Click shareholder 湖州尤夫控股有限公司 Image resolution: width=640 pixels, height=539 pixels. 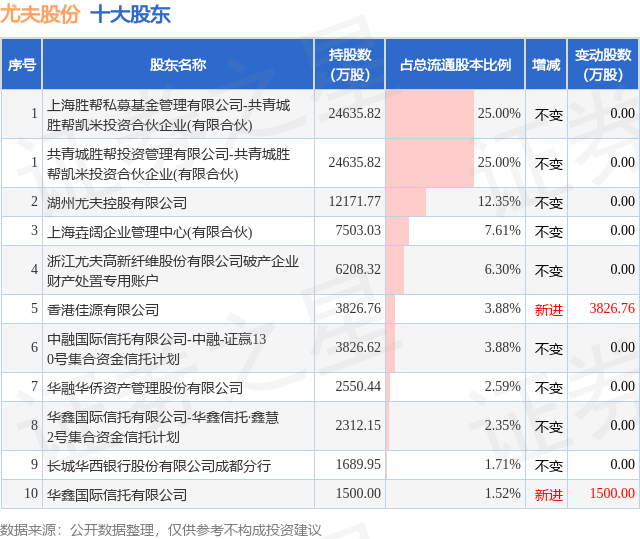[117, 203]
